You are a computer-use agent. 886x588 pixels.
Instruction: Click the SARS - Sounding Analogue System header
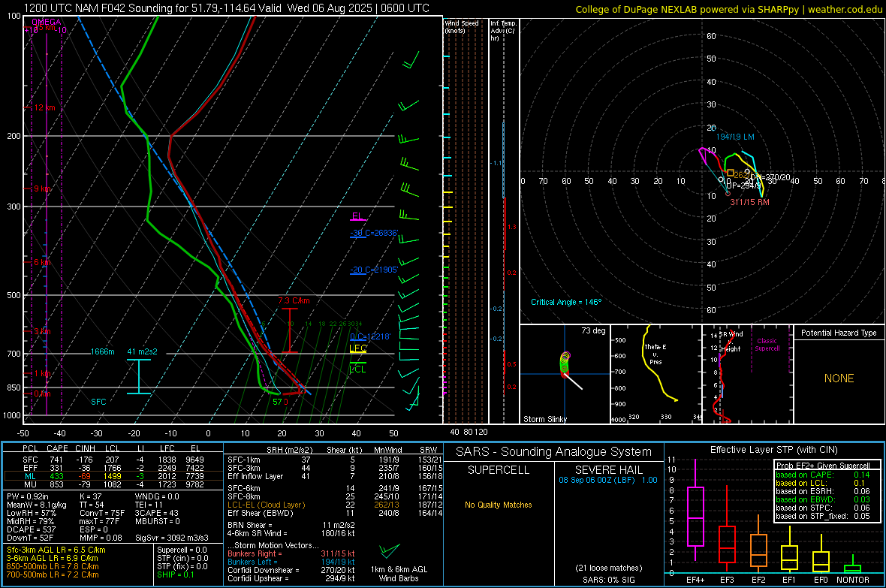click(554, 452)
